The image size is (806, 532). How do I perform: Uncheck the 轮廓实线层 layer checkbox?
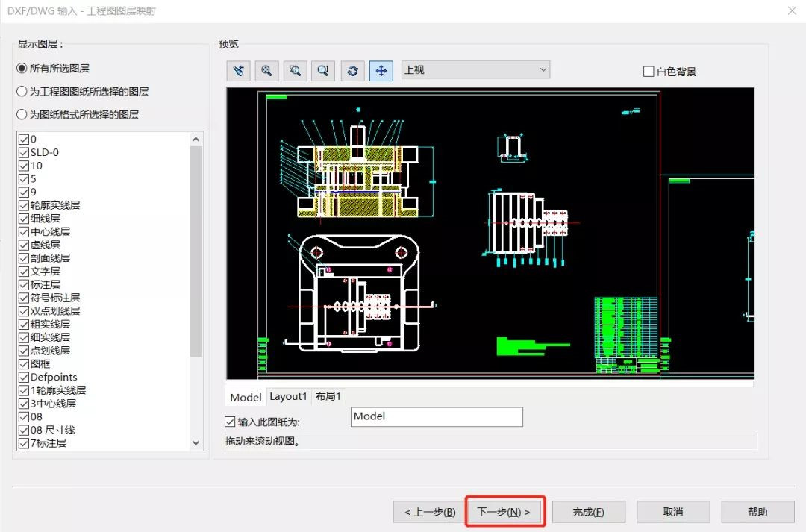pos(23,205)
